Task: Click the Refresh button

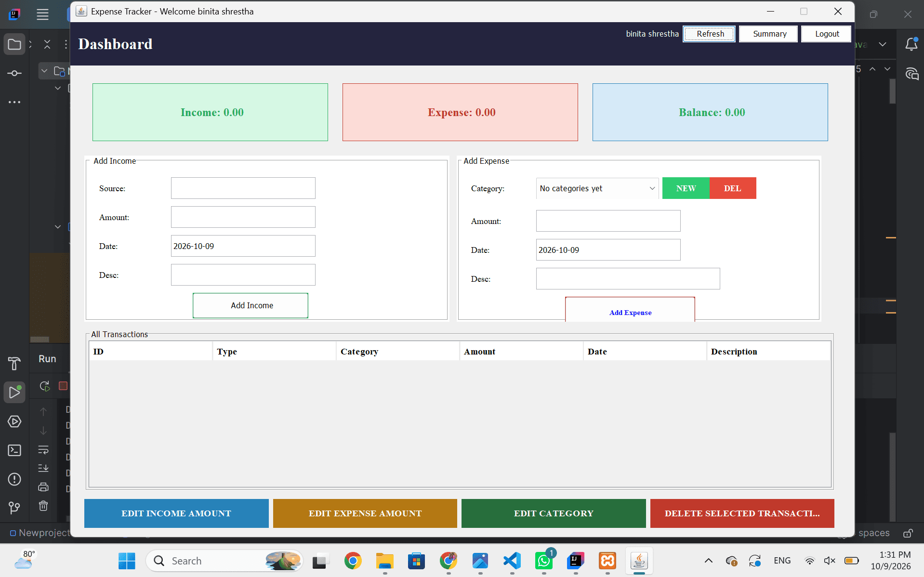Action: [x=709, y=34]
